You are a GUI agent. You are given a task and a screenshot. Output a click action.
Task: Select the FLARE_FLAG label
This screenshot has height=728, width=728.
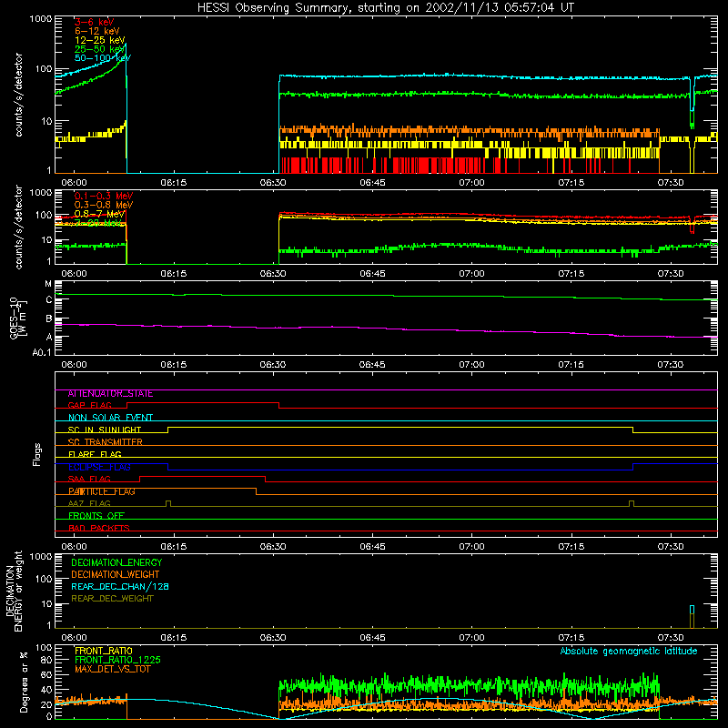pos(95,454)
